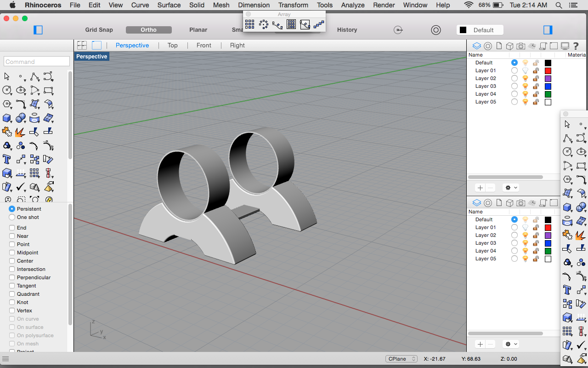Image resolution: width=588 pixels, height=368 pixels.
Task: Select the One shot radio button
Action: [12, 217]
